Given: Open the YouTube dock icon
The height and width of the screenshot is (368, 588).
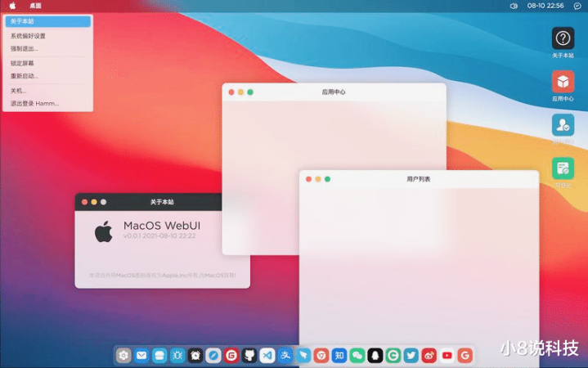Looking at the screenshot, I should coord(447,355).
